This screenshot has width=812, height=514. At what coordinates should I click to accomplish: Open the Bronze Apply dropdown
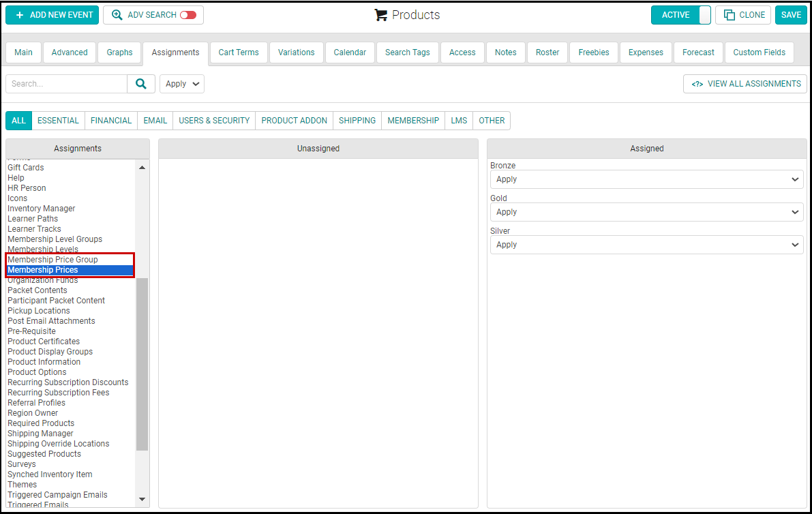[646, 179]
